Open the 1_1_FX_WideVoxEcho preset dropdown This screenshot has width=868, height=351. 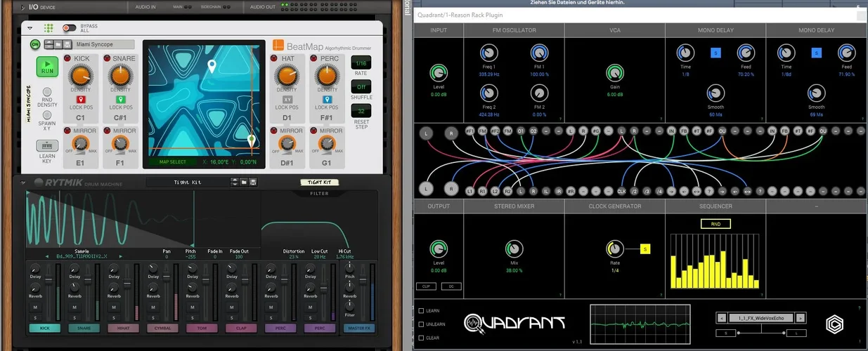point(760,318)
